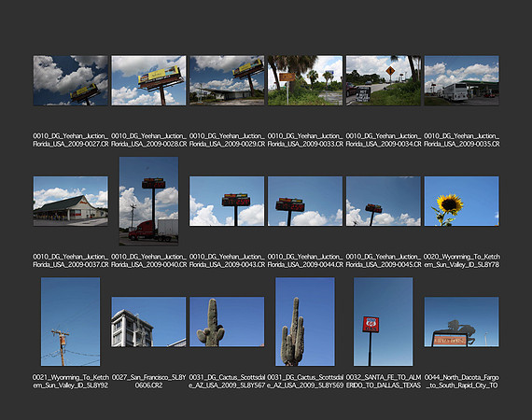Click the 0020_Wyonming_To_Ketchem_Sun_Valley filename
The width and height of the screenshot is (532, 420).
tap(461, 260)
